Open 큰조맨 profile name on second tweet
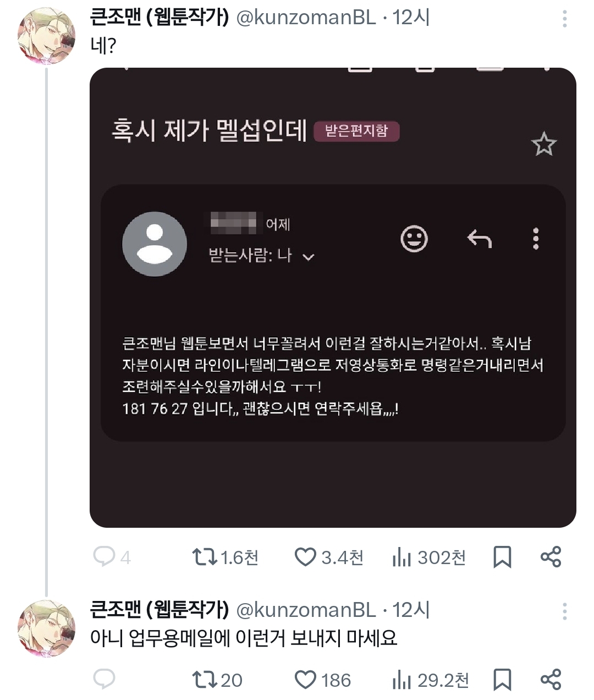594x700 pixels. (159, 610)
